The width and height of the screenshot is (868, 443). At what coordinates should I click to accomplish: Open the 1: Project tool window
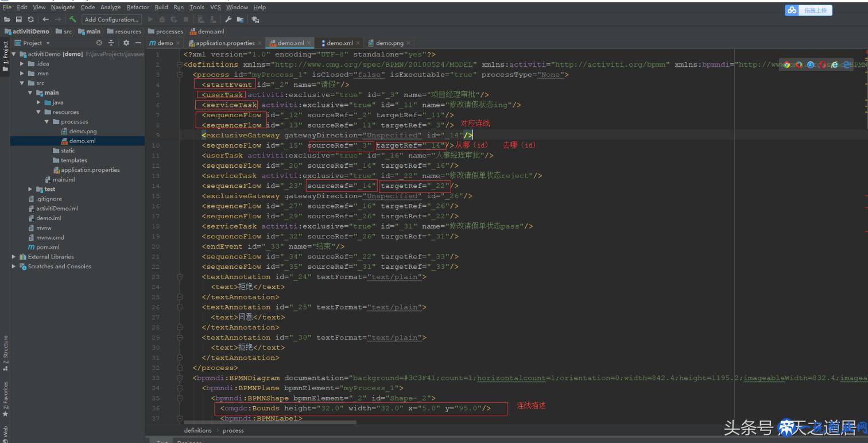5,56
